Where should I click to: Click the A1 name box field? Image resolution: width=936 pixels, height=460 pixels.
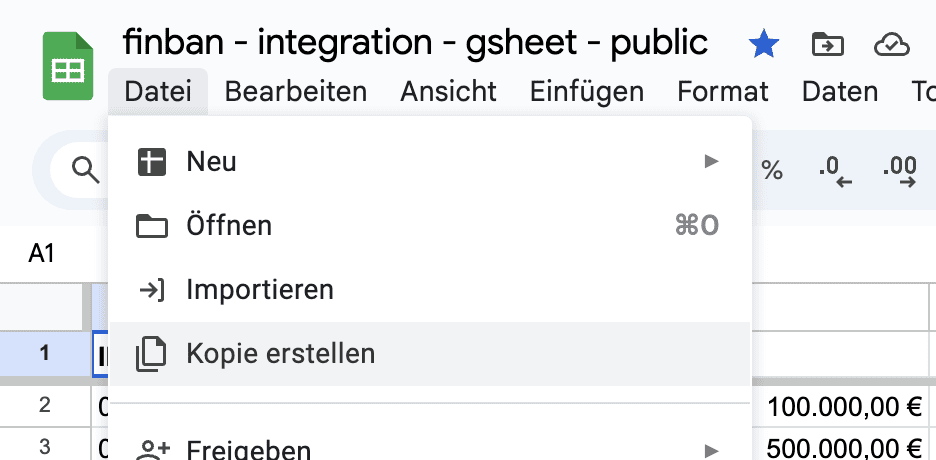[x=41, y=254]
